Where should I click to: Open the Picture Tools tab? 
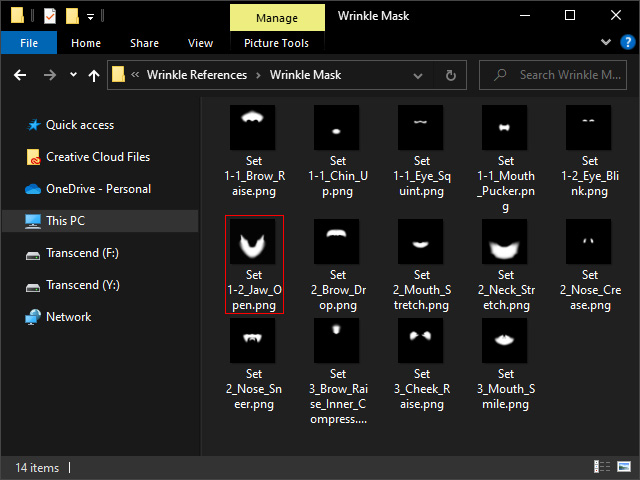(x=276, y=43)
